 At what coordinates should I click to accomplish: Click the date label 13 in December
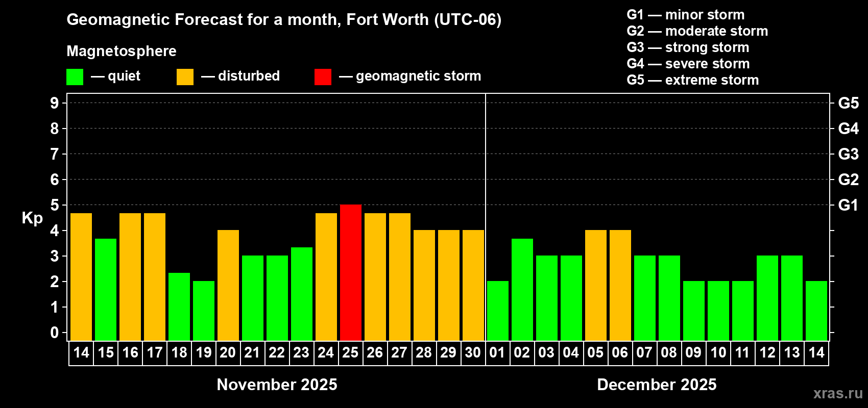(791, 352)
